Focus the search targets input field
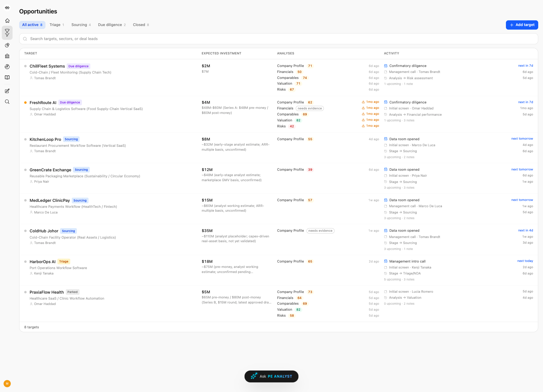The width and height of the screenshot is (543, 392). pos(279,39)
